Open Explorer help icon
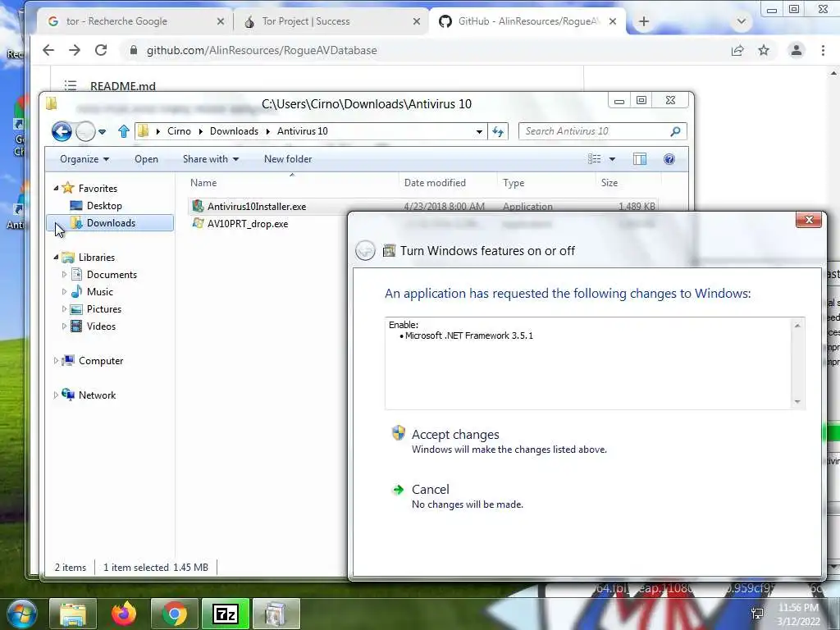This screenshot has width=840, height=630. click(x=669, y=159)
